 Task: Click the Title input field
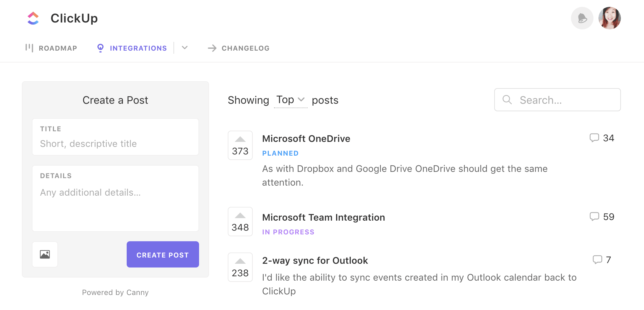coord(115,137)
